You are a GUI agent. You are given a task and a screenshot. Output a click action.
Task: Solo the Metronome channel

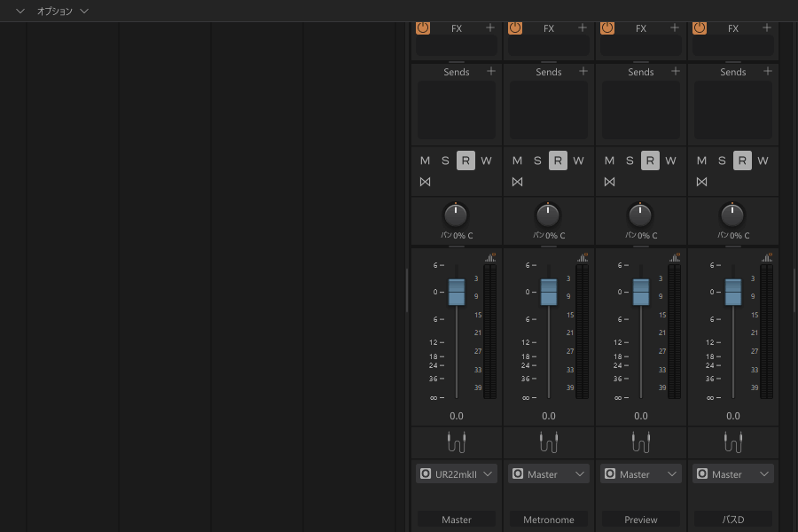coord(537,160)
